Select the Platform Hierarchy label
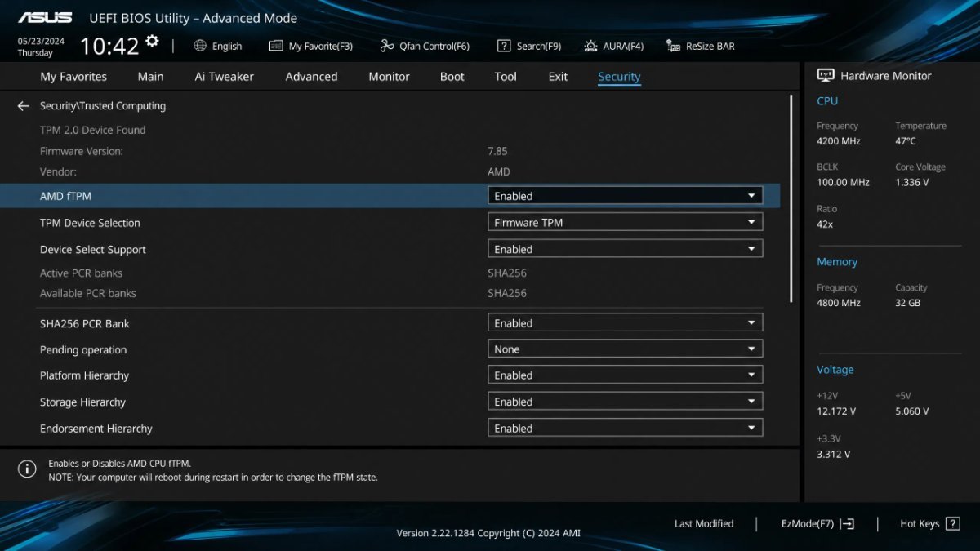Image resolution: width=980 pixels, height=551 pixels. pos(85,375)
